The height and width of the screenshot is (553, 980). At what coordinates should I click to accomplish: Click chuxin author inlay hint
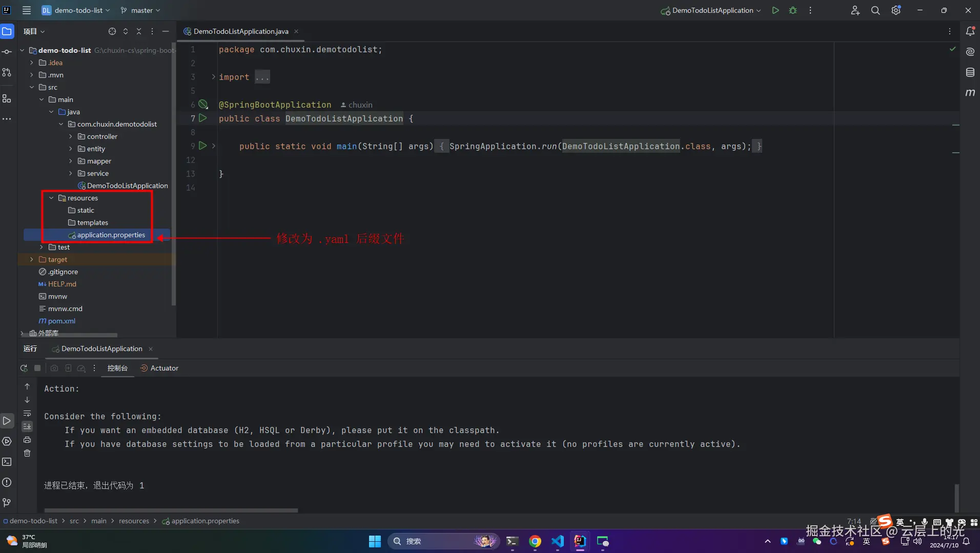click(357, 105)
